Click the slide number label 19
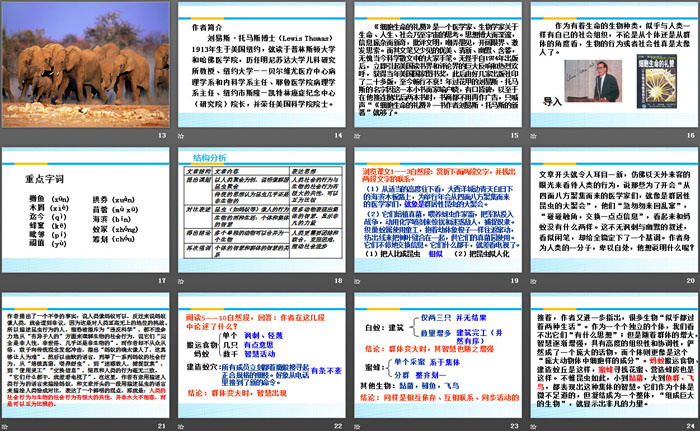This screenshot has width=700, height=431. [x=515, y=281]
